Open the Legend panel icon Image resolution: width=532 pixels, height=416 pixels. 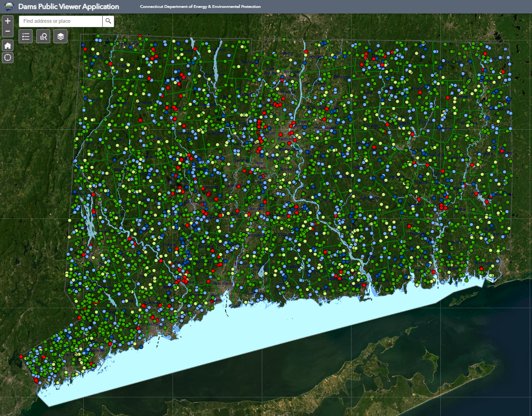[x=26, y=36]
